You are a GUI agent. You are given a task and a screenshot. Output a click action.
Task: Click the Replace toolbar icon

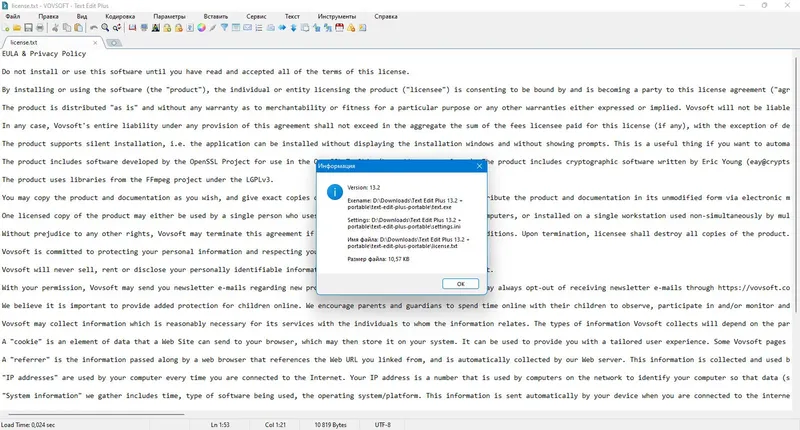point(117,28)
